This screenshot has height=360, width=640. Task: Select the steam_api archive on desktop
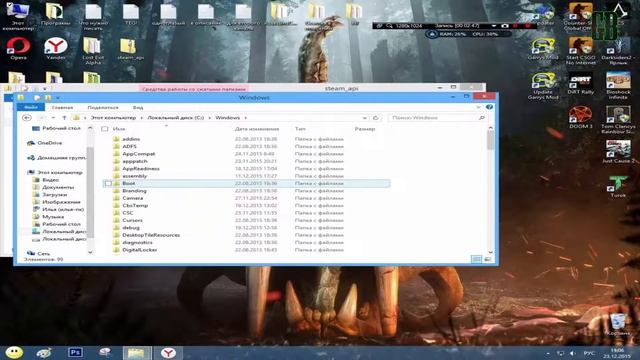coord(130,48)
